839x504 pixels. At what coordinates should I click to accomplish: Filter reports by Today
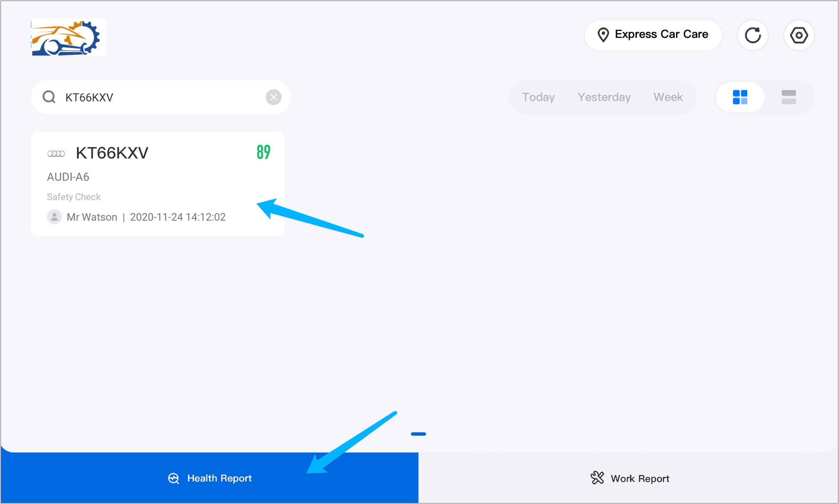[x=538, y=97]
